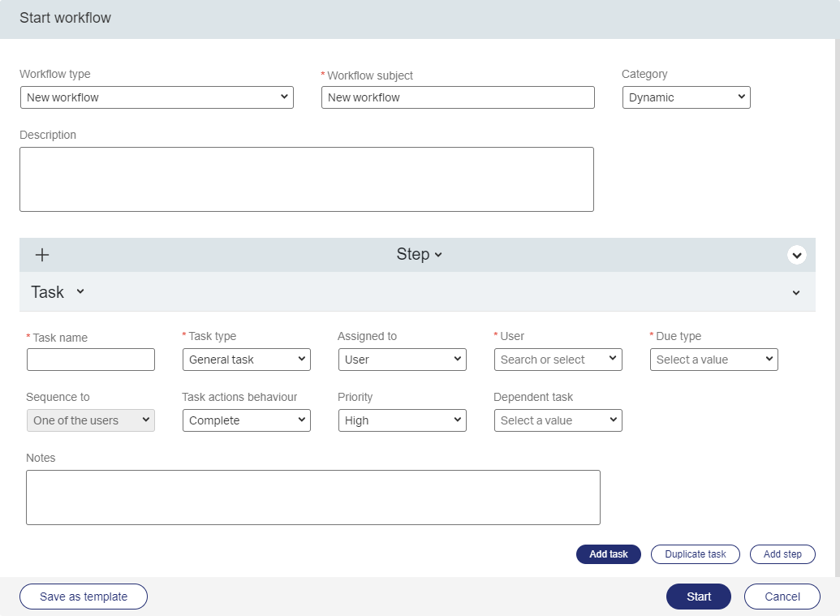Open the Workflow type dropdown
This screenshot has width=840, height=616.
point(157,97)
